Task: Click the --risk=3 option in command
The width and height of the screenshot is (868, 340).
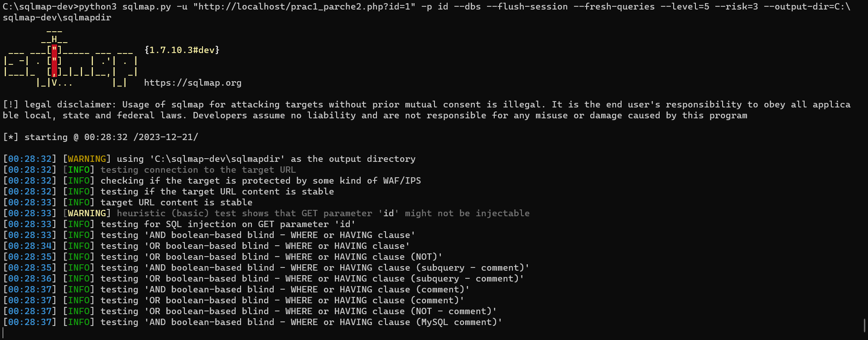Action: [736, 6]
